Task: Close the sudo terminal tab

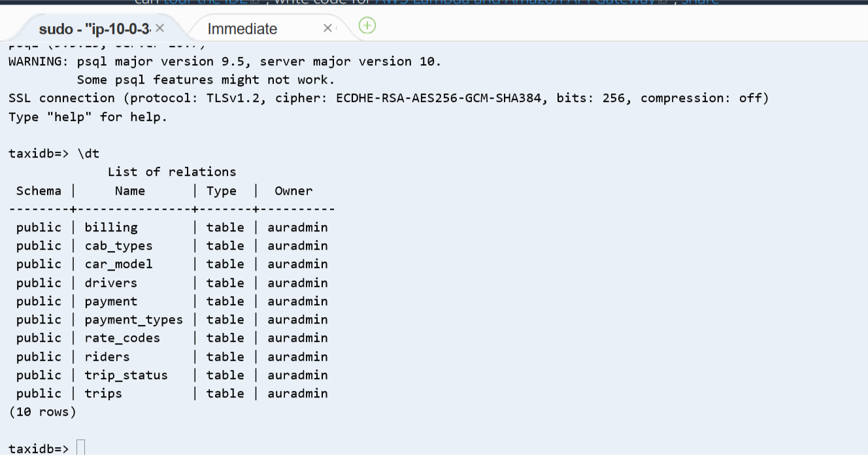Action: (x=159, y=28)
